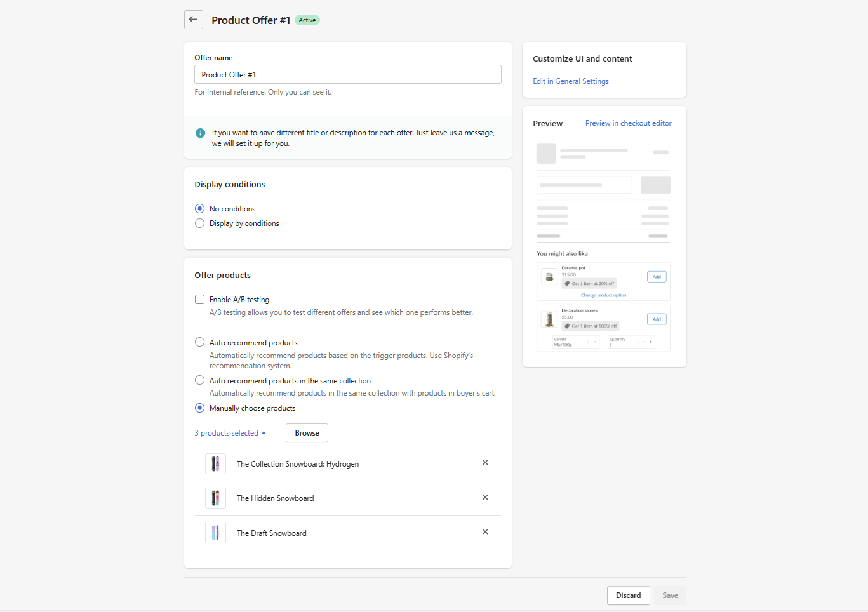The height and width of the screenshot is (612, 868).
Task: Open The Hidden Snowboard thumbnail
Action: coord(215,498)
